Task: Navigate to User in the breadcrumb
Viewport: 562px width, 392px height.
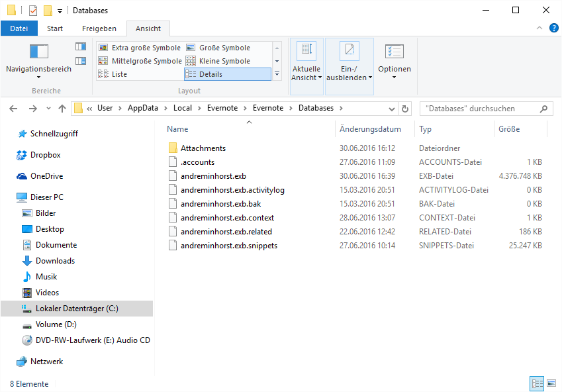Action: pyautogui.click(x=105, y=108)
